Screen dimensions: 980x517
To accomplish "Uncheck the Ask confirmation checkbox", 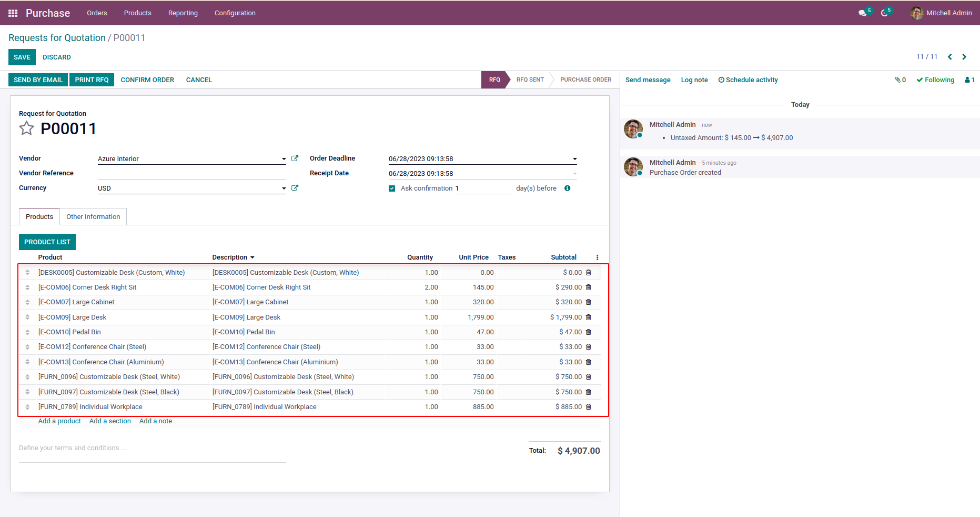I will tap(392, 188).
